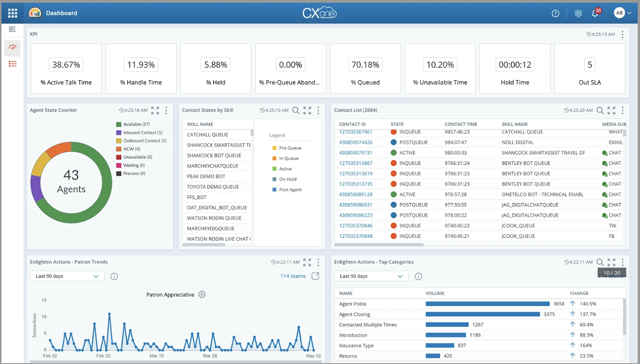The height and width of the screenshot is (364, 640).
Task: Search in the Contact List widget
Action: (x=600, y=110)
